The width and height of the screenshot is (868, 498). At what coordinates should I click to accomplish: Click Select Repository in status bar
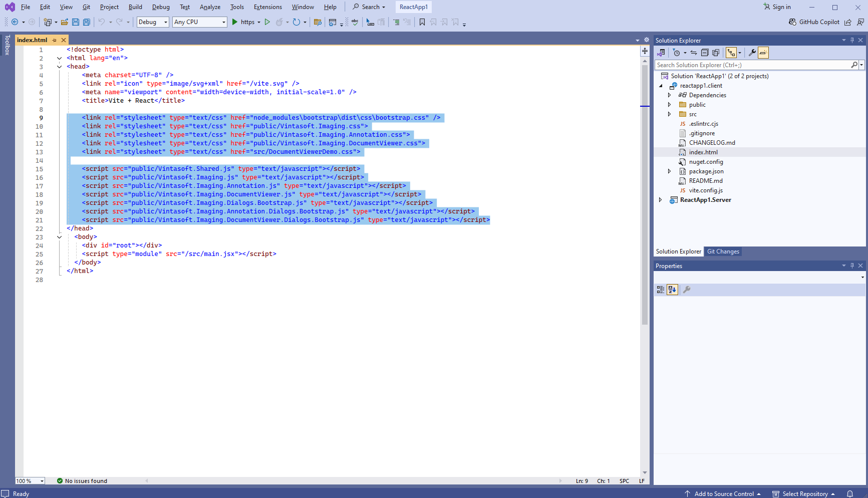804,494
